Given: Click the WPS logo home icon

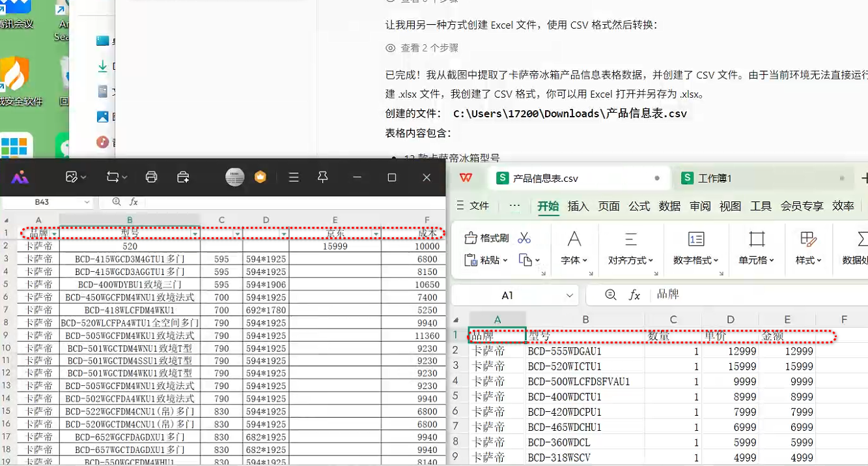Looking at the screenshot, I should pos(466,178).
